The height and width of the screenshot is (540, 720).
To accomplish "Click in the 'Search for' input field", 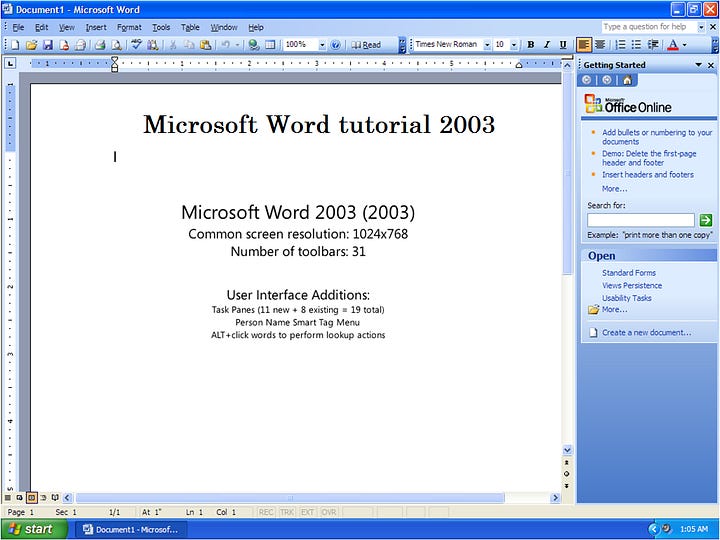I will [641, 220].
